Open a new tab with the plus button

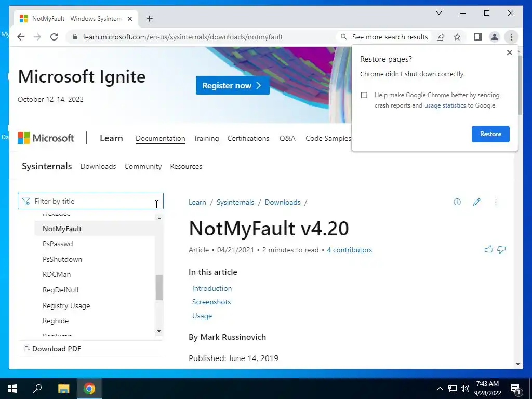click(x=150, y=19)
